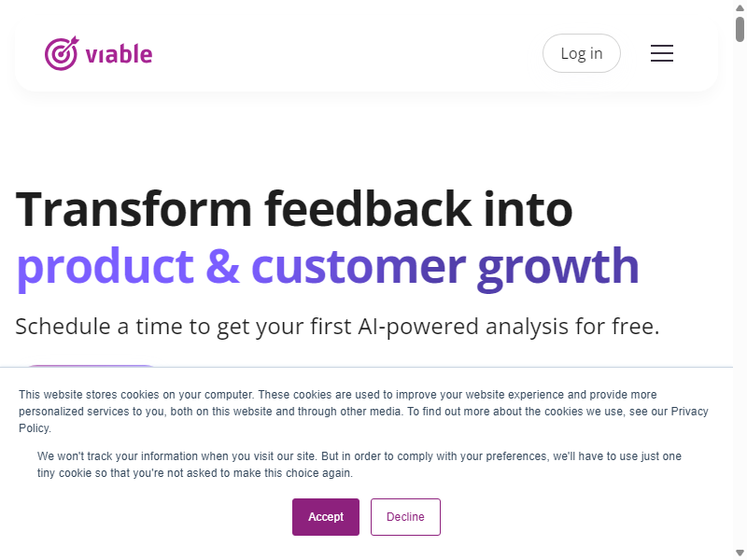The width and height of the screenshot is (747, 560).
Task: Click the vertical scrollbar thumb
Action: [740, 29]
